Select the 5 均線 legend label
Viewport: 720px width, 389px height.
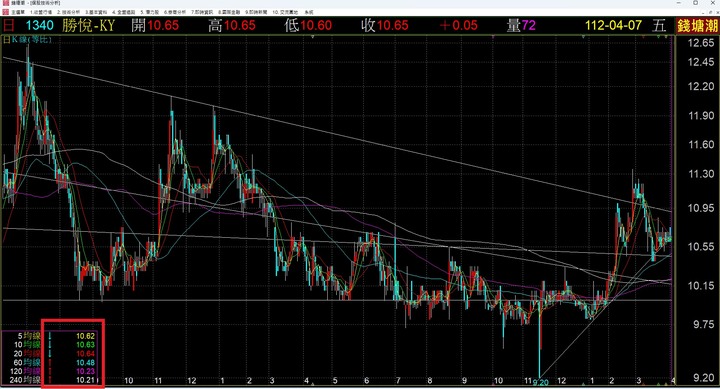tap(29, 336)
